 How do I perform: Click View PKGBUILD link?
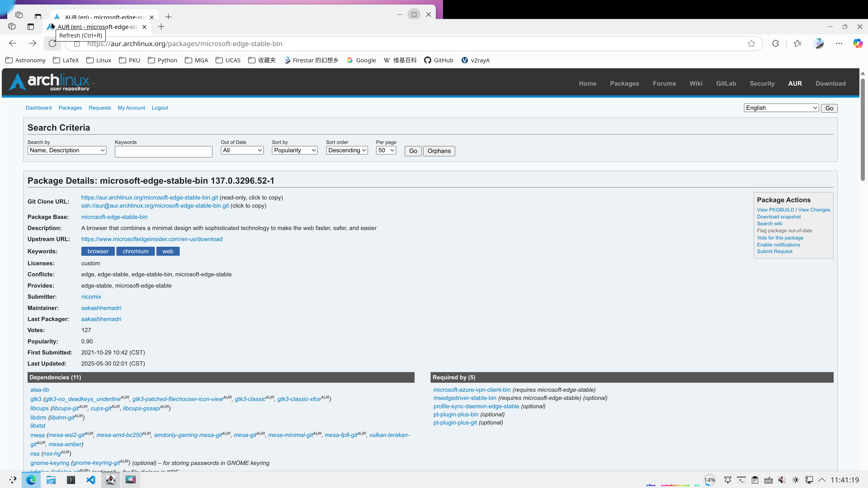(x=775, y=210)
